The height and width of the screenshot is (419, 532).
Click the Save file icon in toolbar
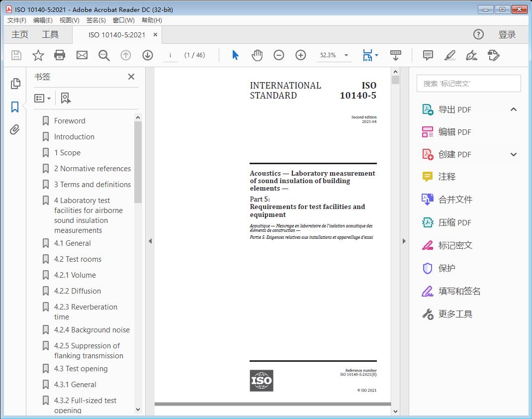[16, 55]
